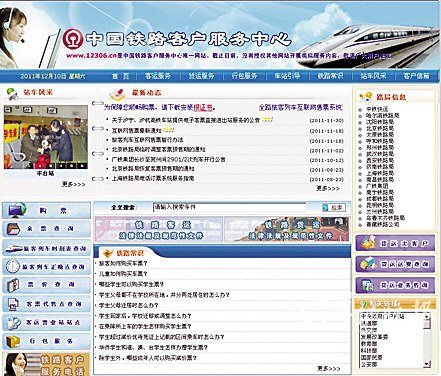Open 客户信箱 in the navigation bar

pyautogui.click(x=416, y=76)
